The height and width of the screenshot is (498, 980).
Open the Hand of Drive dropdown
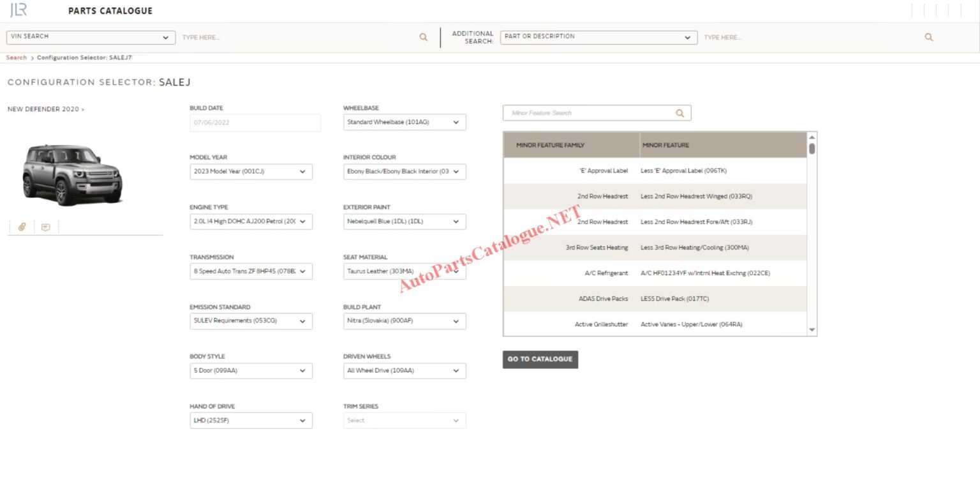click(x=251, y=421)
